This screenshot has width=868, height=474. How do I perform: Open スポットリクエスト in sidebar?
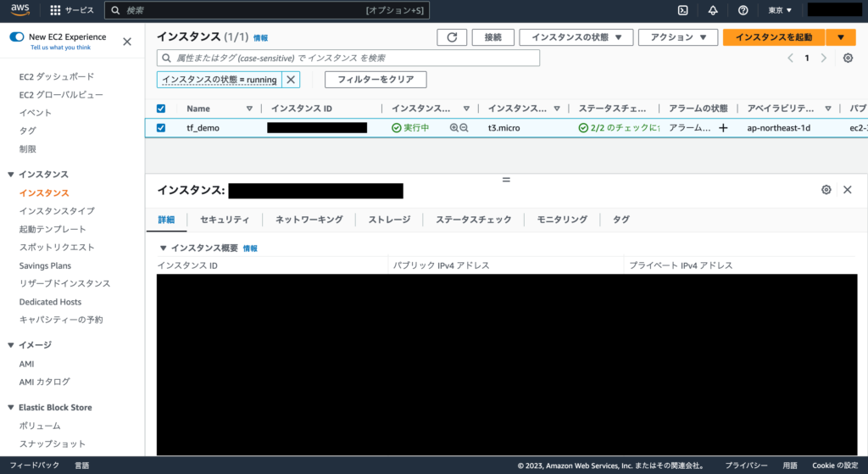point(57,248)
